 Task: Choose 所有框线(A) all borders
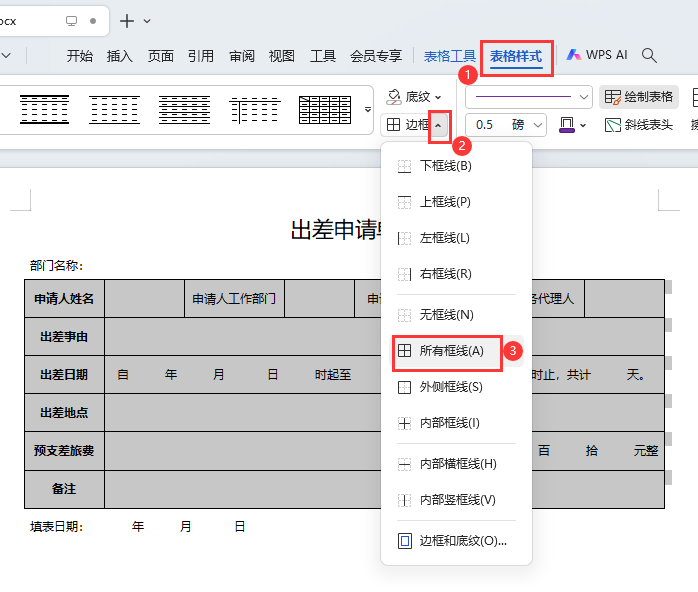pyautogui.click(x=456, y=351)
